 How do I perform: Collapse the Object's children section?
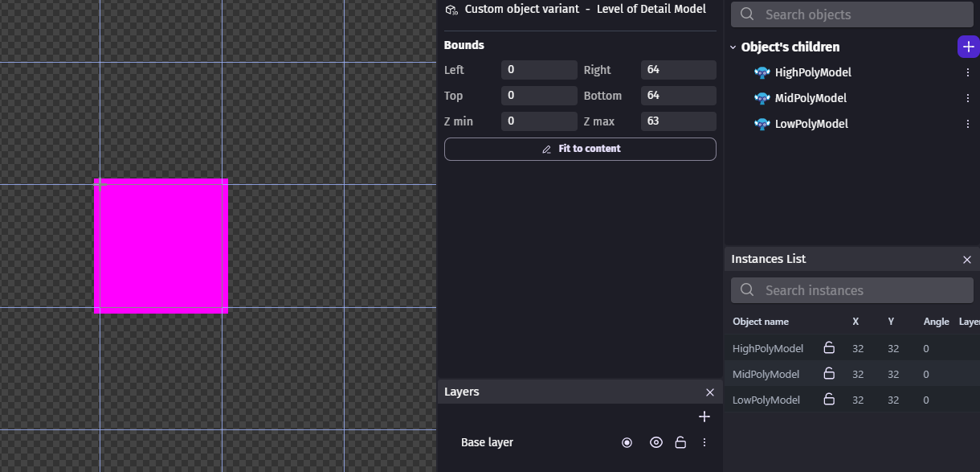[733, 47]
